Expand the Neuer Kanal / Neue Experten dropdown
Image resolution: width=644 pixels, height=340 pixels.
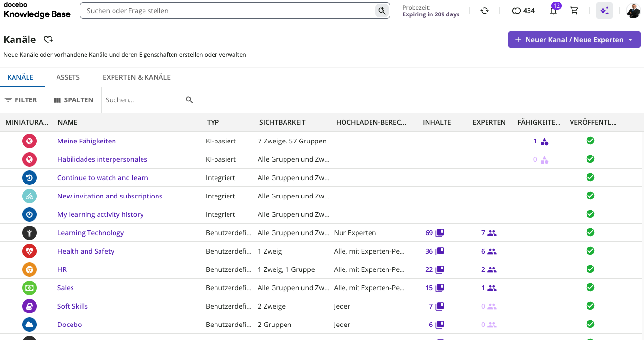[x=574, y=40]
